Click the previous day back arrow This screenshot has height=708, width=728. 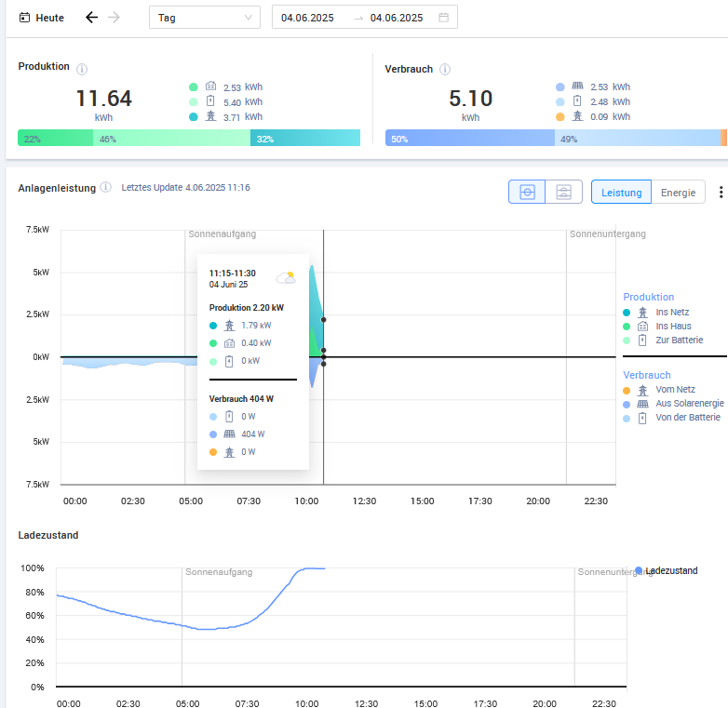pos(91,18)
